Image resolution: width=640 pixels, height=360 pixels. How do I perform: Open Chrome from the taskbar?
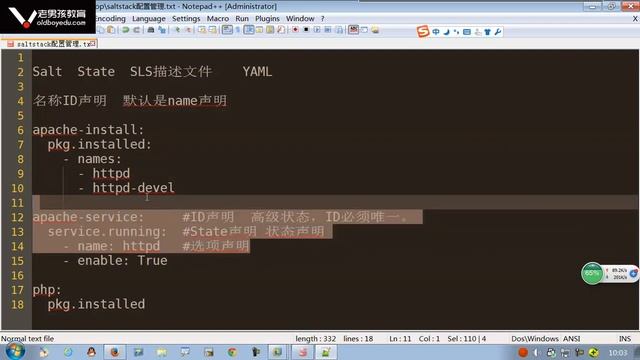[232, 352]
